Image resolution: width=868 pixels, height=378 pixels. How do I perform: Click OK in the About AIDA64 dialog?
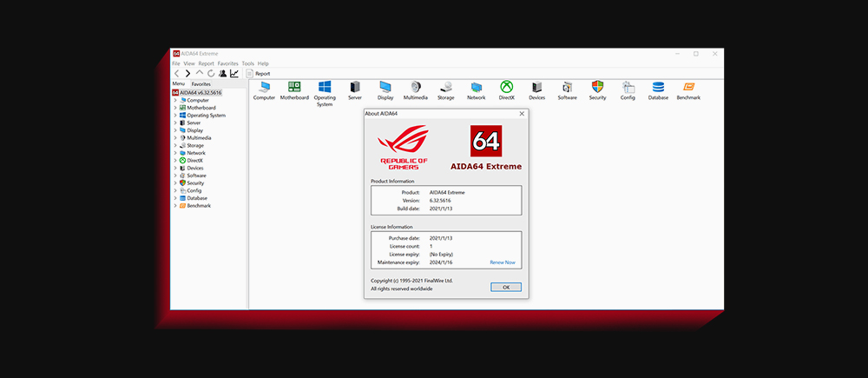tap(506, 287)
